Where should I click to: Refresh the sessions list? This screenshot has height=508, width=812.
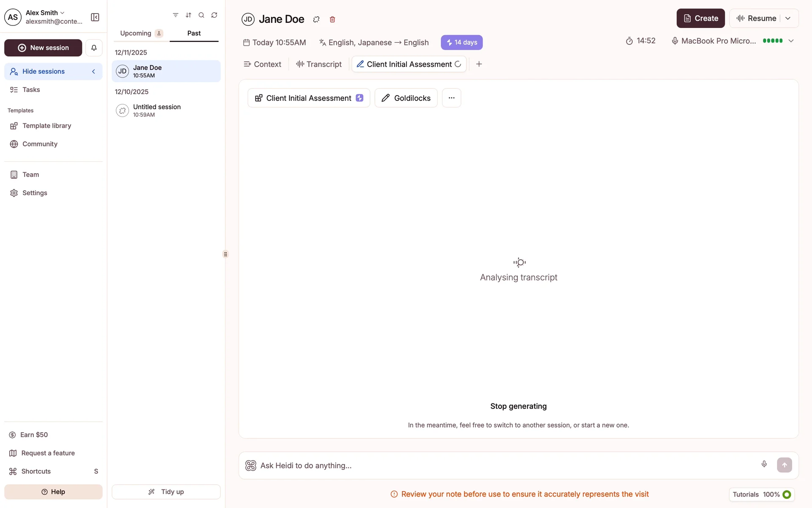click(214, 15)
